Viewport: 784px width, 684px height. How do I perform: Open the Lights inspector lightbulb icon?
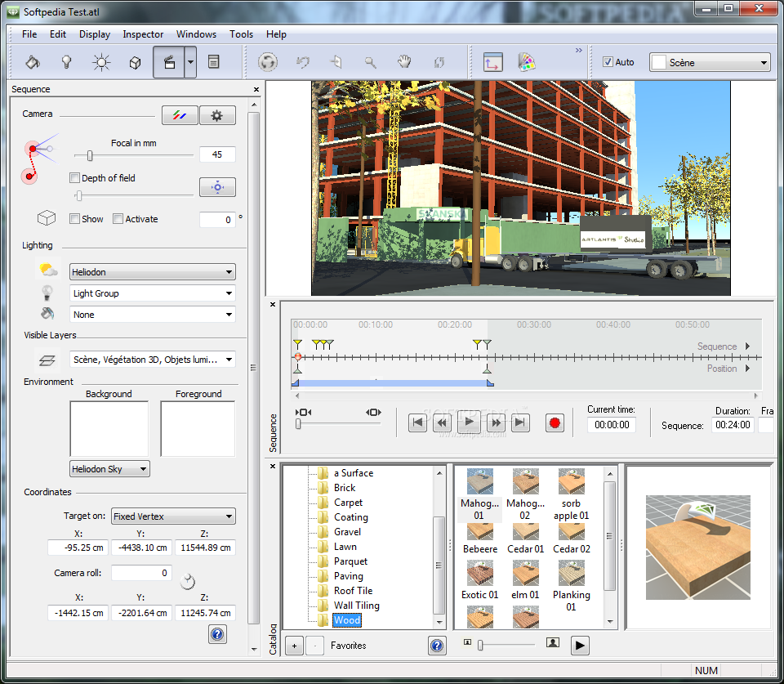(x=66, y=61)
